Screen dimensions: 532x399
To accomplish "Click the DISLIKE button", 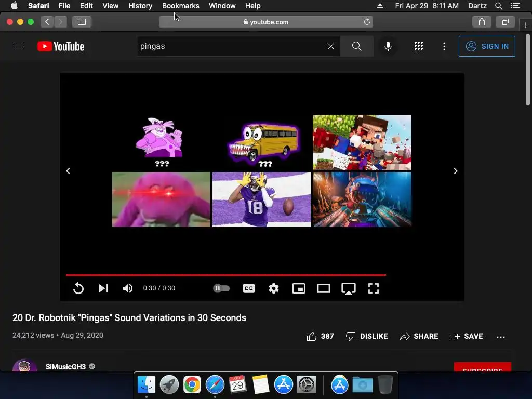I will [366, 336].
